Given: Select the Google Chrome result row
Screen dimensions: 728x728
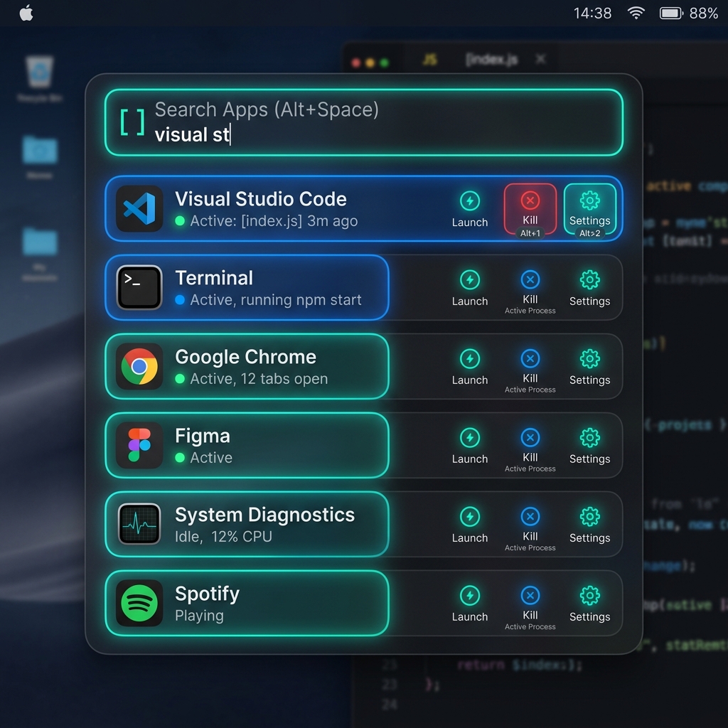Looking at the screenshot, I should pyautogui.click(x=364, y=366).
